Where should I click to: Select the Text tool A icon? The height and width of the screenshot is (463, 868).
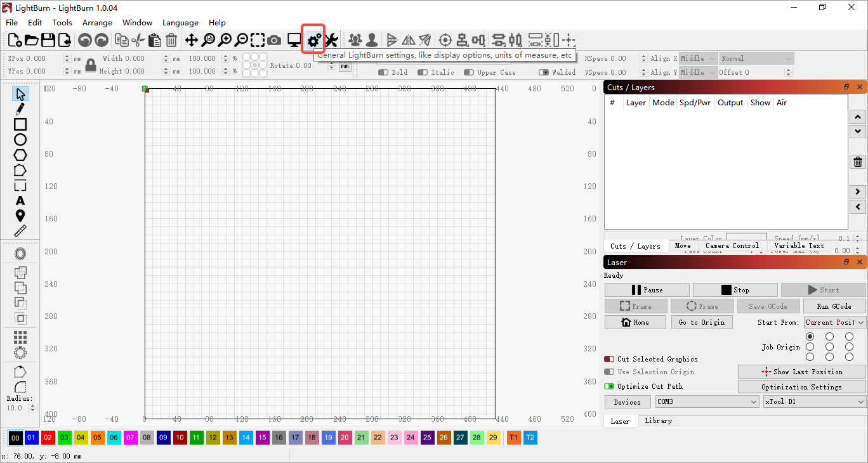(20, 200)
